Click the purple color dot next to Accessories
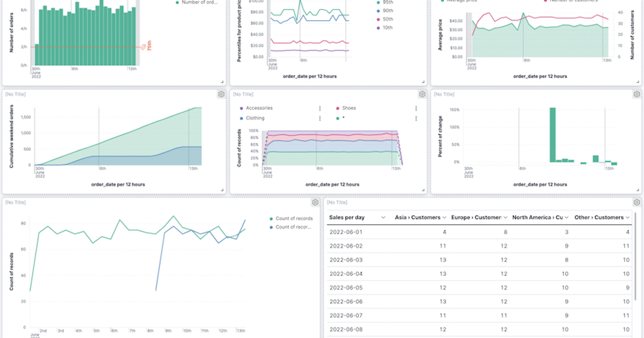644x338 pixels. point(241,108)
